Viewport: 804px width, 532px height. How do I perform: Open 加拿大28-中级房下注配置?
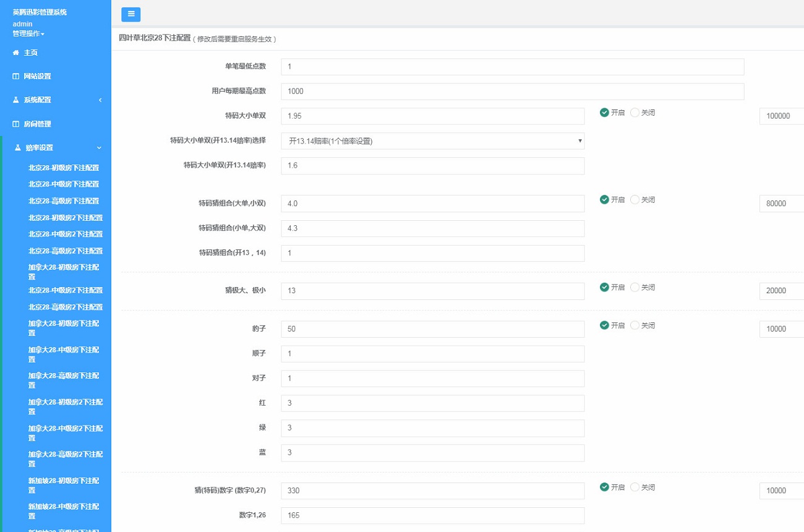(62, 354)
